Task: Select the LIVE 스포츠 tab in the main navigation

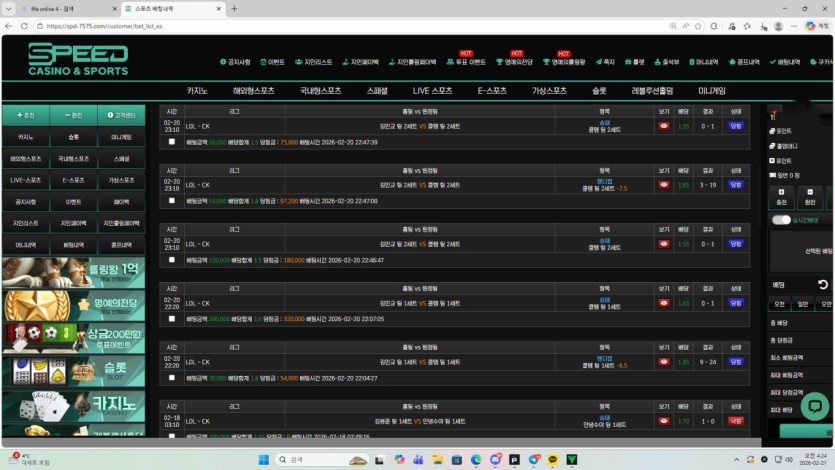Action: coord(432,91)
